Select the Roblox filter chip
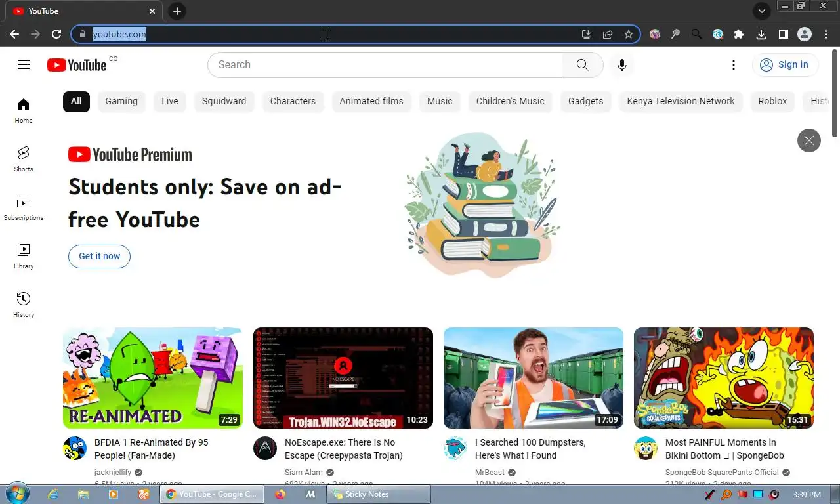 click(772, 101)
